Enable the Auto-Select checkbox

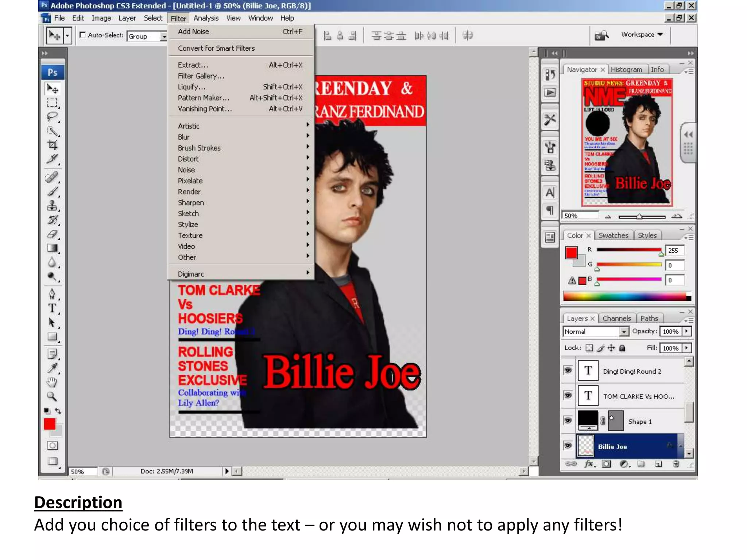82,35
